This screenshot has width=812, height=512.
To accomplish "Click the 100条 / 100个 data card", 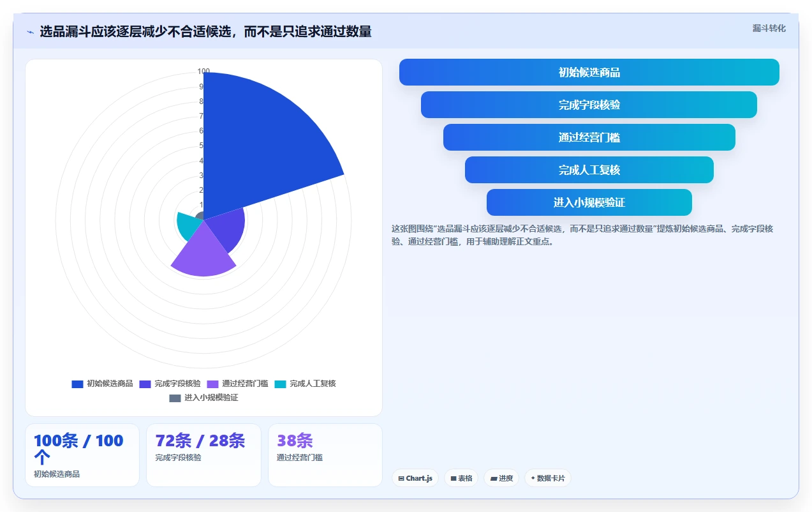I will (82, 455).
